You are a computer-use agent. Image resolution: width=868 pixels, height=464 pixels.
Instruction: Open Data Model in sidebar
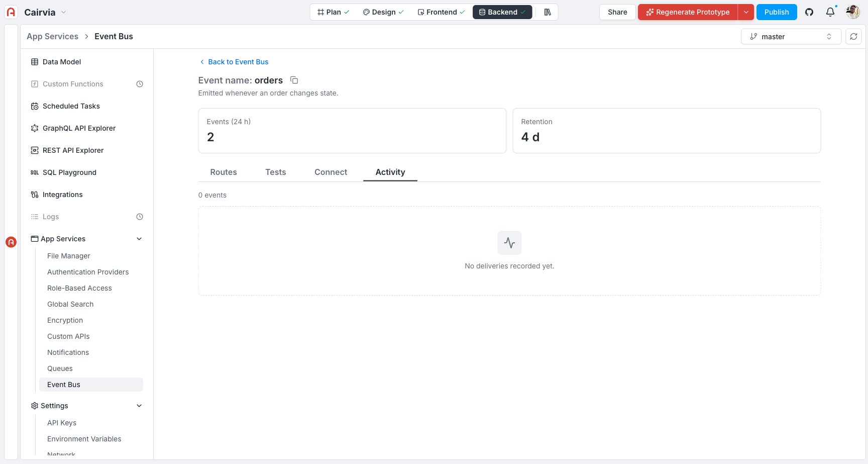coord(87,62)
